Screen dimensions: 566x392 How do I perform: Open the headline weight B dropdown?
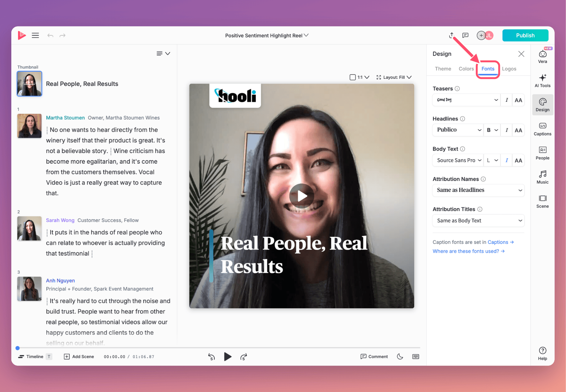(x=492, y=130)
